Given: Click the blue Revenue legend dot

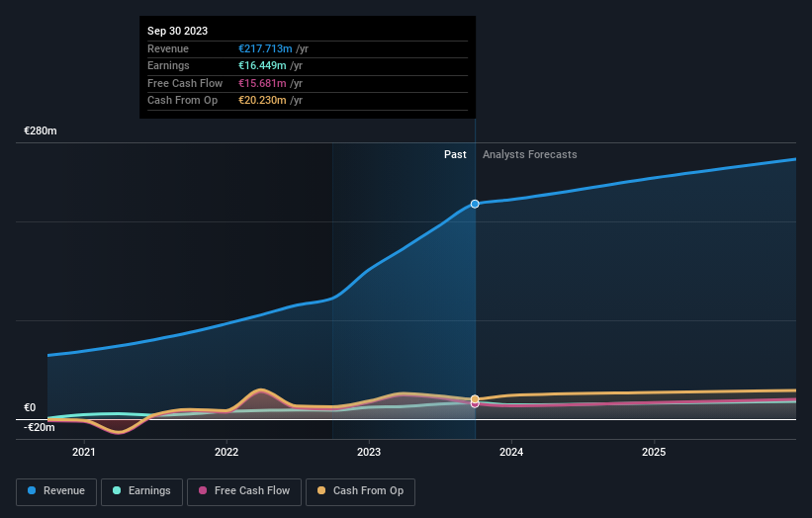Looking at the screenshot, I should point(32,490).
